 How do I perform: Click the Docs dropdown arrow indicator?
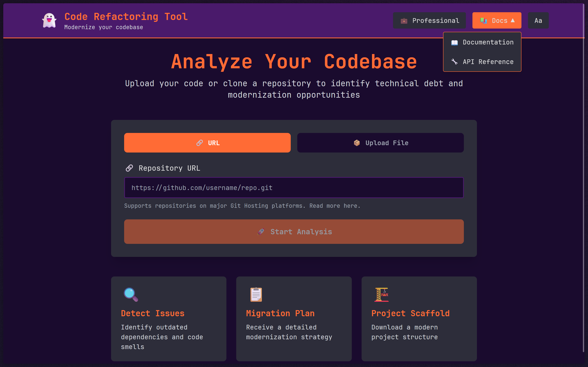(x=513, y=20)
